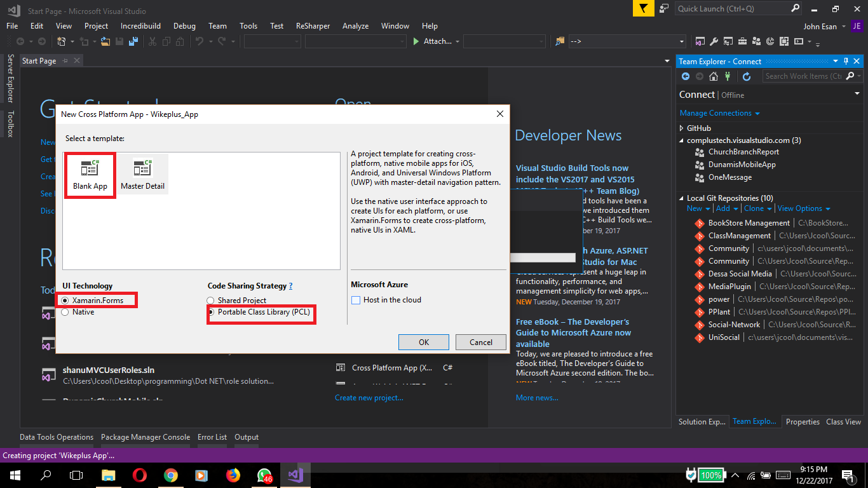868x488 pixels.
Task: Open the Debug menu
Action: [184, 26]
